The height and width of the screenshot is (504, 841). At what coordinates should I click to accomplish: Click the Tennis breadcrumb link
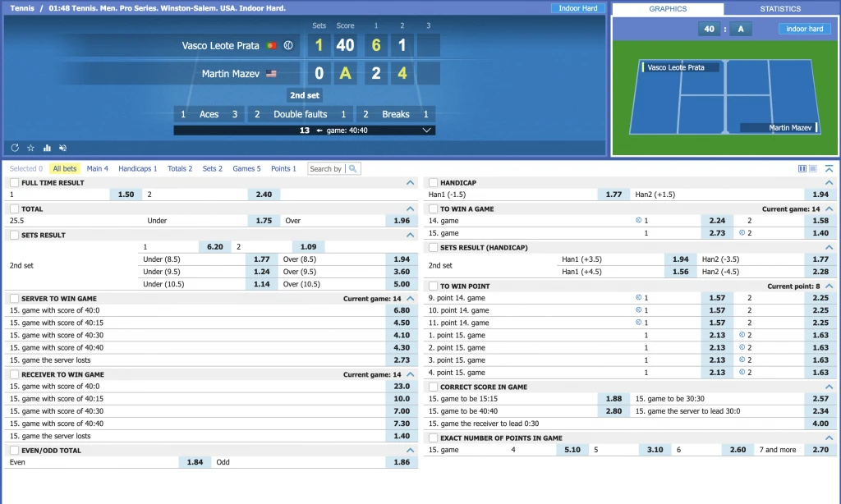[x=23, y=9]
